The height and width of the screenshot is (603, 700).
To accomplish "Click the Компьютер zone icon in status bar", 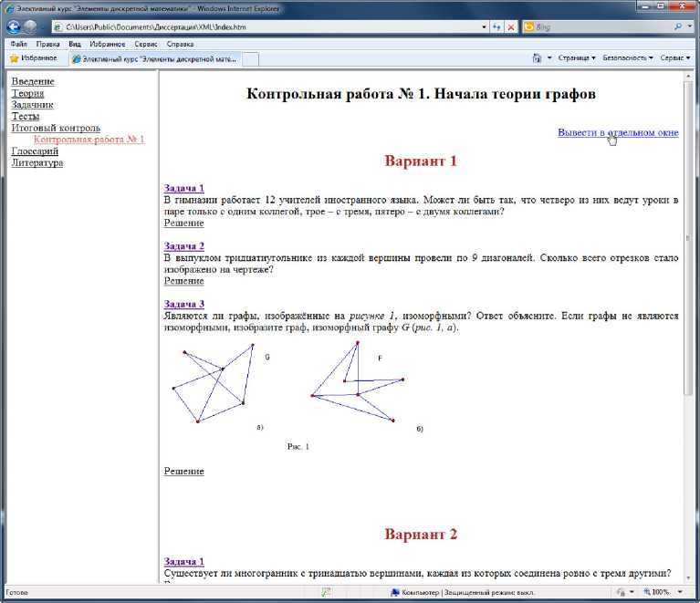I will (x=394, y=592).
